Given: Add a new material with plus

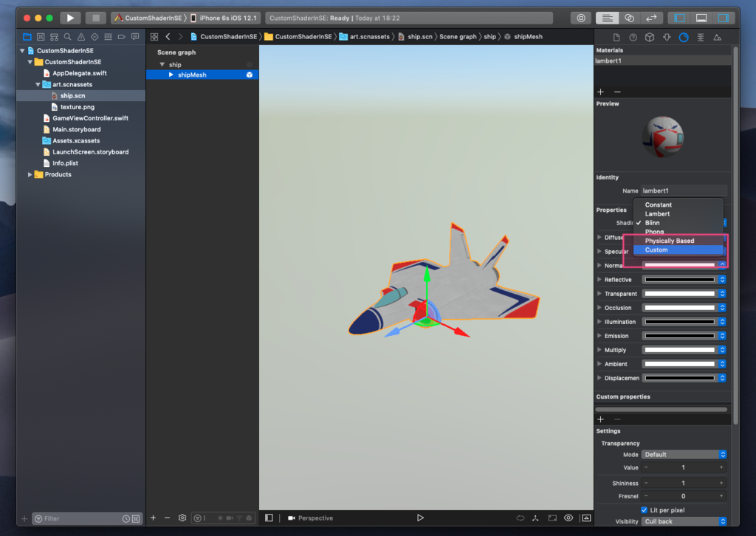Looking at the screenshot, I should 601,92.
